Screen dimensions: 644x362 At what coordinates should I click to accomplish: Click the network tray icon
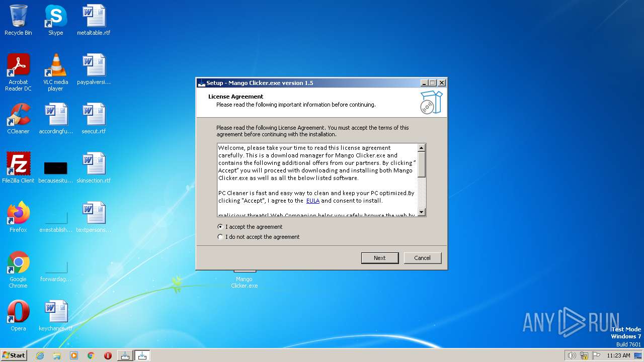pos(584,355)
